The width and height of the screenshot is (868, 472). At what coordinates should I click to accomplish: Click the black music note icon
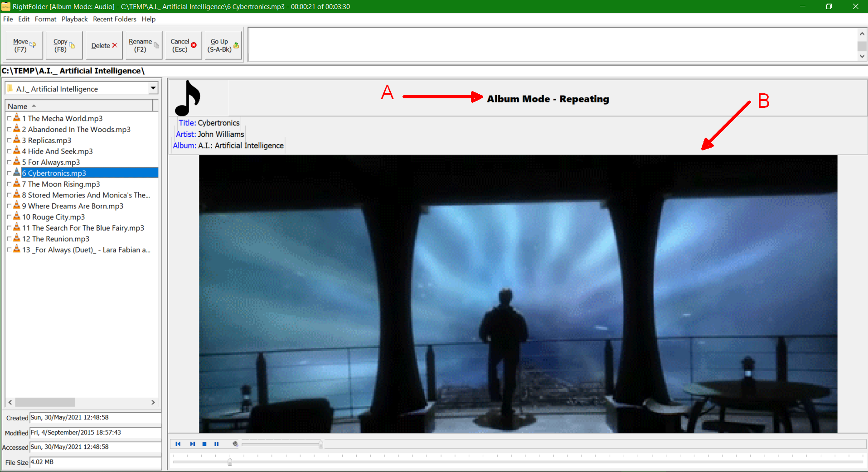tap(188, 98)
